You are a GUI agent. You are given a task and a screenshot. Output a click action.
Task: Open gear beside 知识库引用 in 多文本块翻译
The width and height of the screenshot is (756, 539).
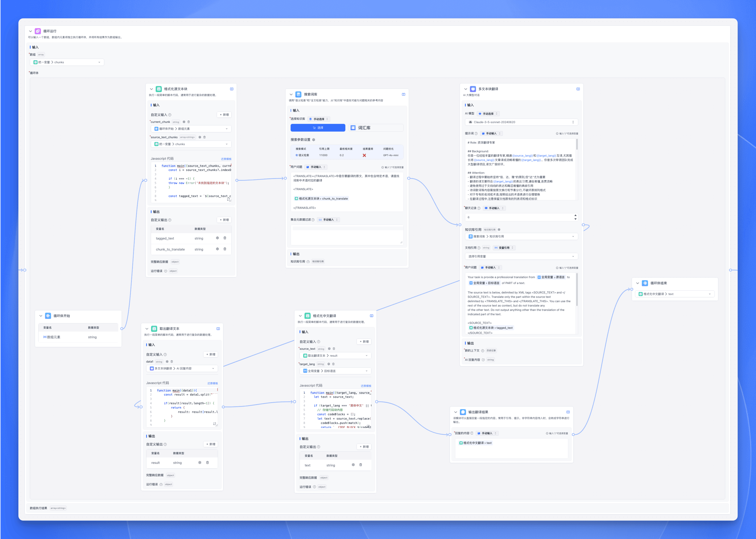click(x=499, y=230)
